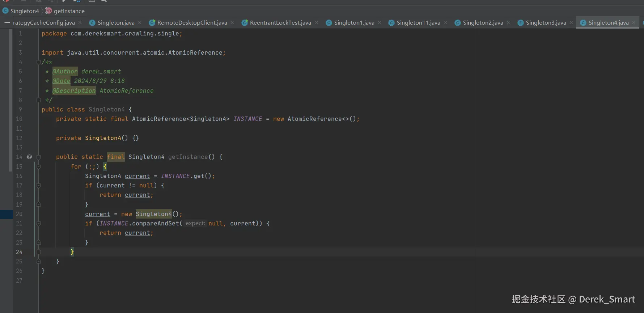Click the 'expect:' parameter hint
Screen dimensions: 644x313
tap(195, 223)
